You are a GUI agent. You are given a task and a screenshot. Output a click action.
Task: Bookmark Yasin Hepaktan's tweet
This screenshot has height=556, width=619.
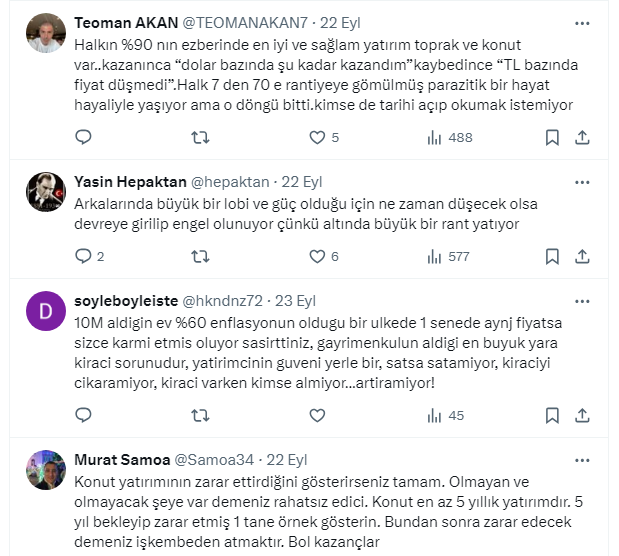(x=552, y=257)
